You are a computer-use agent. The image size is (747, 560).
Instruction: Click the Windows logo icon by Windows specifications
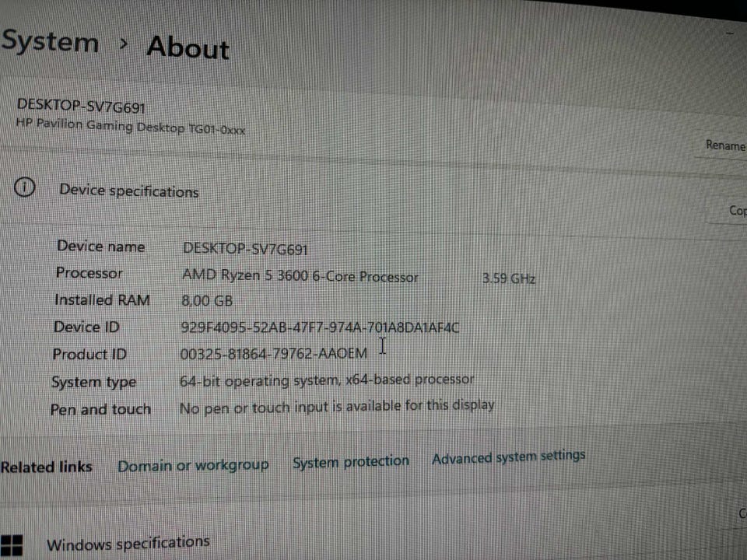12,545
